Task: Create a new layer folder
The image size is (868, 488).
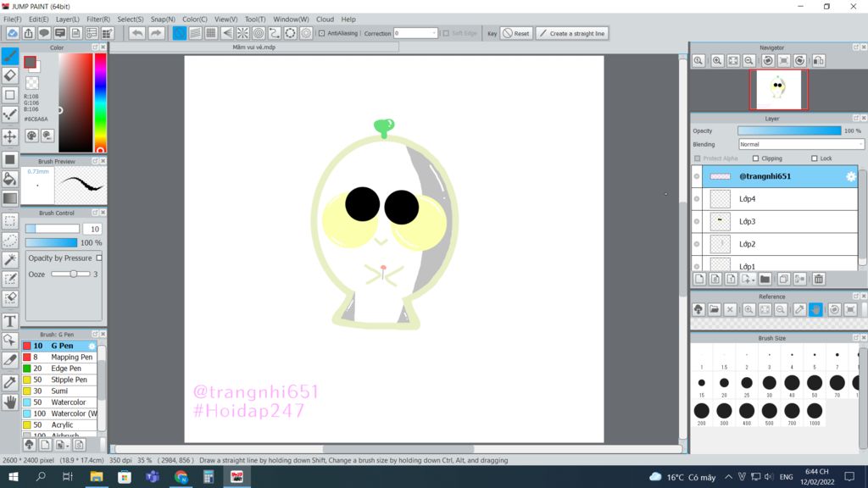Action: coord(765,279)
